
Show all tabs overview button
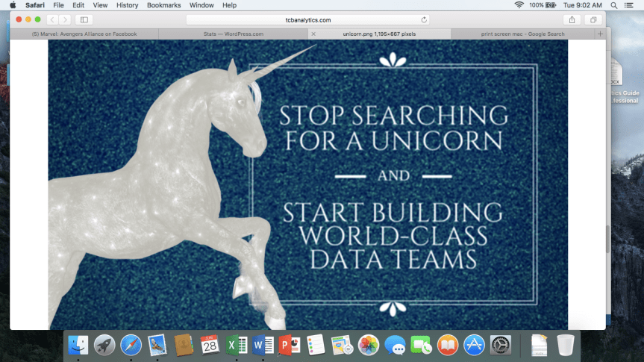tap(593, 19)
